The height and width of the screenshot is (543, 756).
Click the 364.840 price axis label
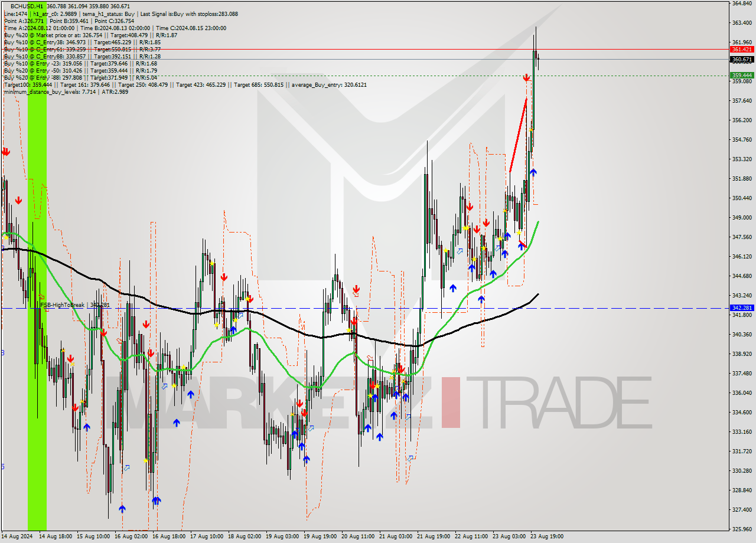741,3
